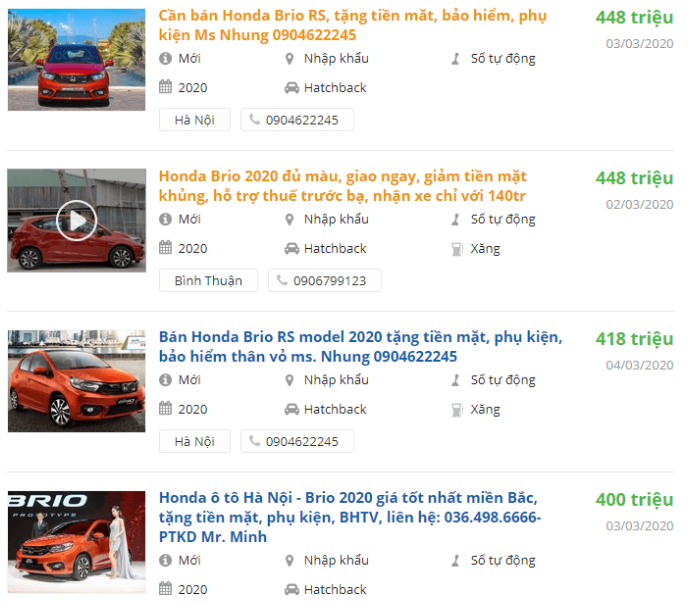The height and width of the screenshot is (607, 691).
Task: Click 'Số tự động' in the first listing
Action: coord(503,59)
